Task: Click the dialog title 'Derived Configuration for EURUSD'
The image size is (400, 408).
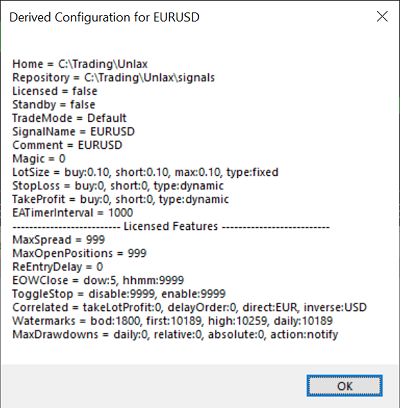Action: 104,17
